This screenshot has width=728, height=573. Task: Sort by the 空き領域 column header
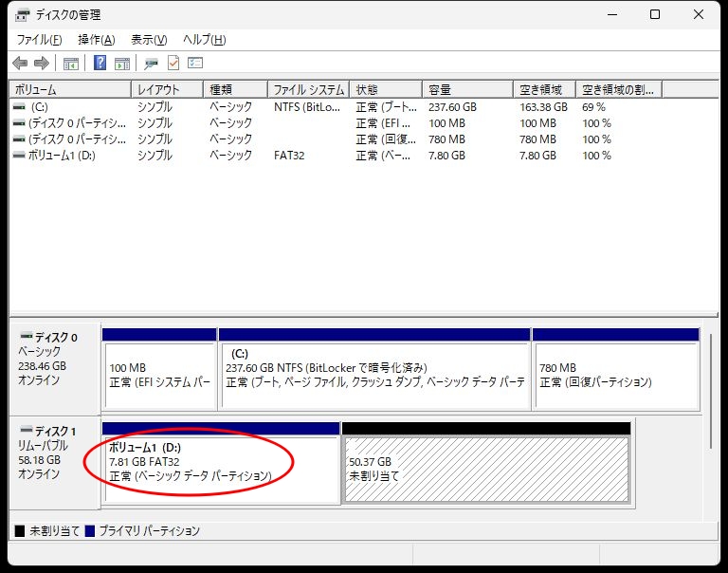(545, 89)
